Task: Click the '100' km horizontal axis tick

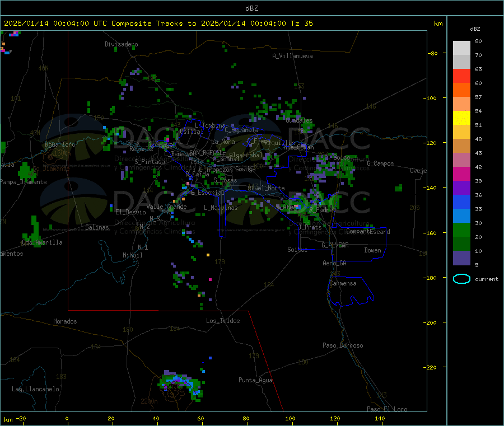Action: 290,418
